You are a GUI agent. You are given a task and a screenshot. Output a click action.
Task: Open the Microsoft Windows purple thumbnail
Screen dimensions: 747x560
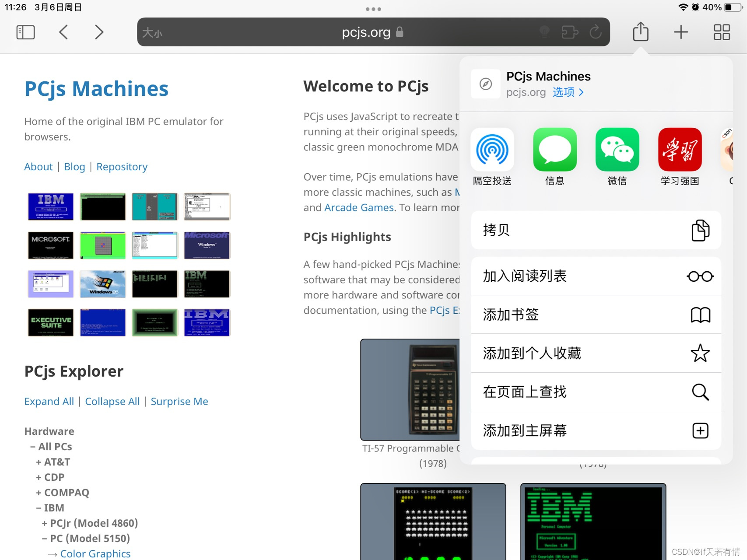[x=207, y=245]
